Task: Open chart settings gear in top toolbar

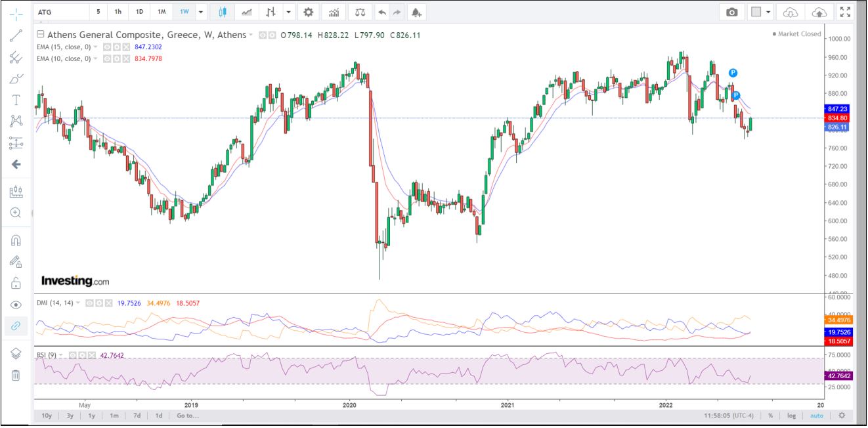Action: 308,12
